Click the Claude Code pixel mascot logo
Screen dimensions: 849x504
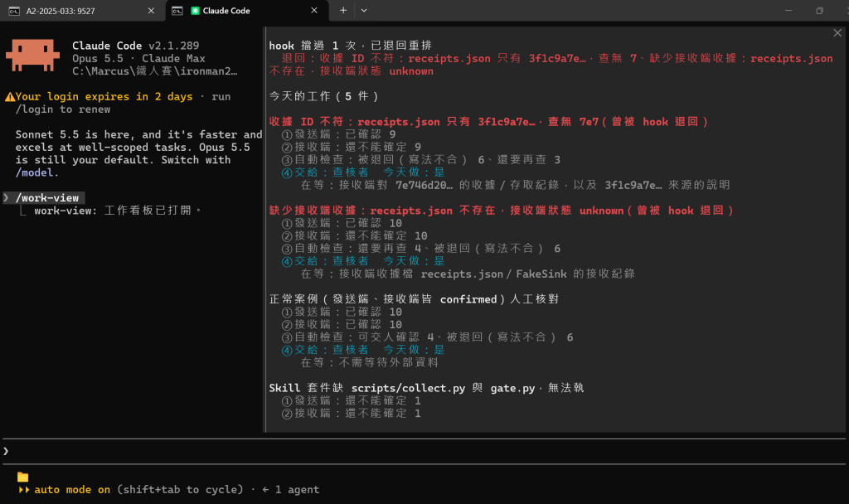coord(32,55)
